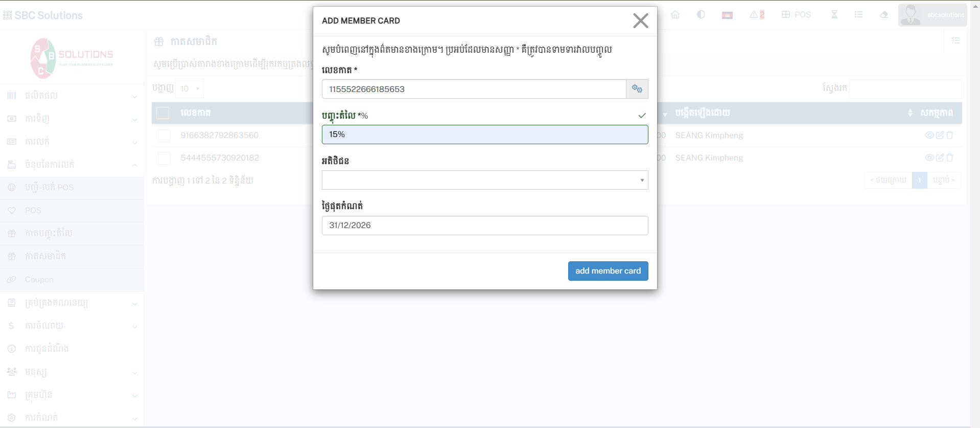Select the POS item in sidebar
Viewport: 980px width, 428px height.
(33, 210)
